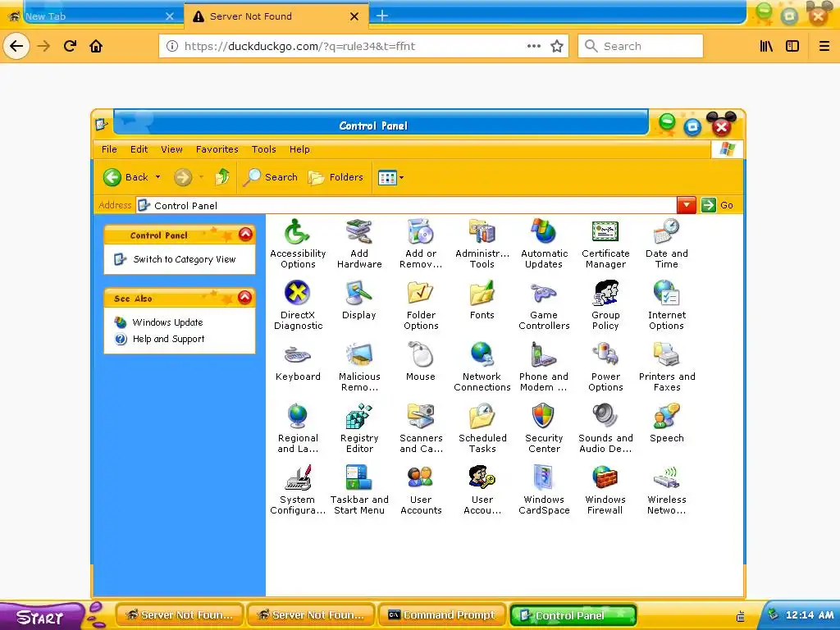Click the Control Panel address field
This screenshot has width=840, height=630.
tap(406, 205)
